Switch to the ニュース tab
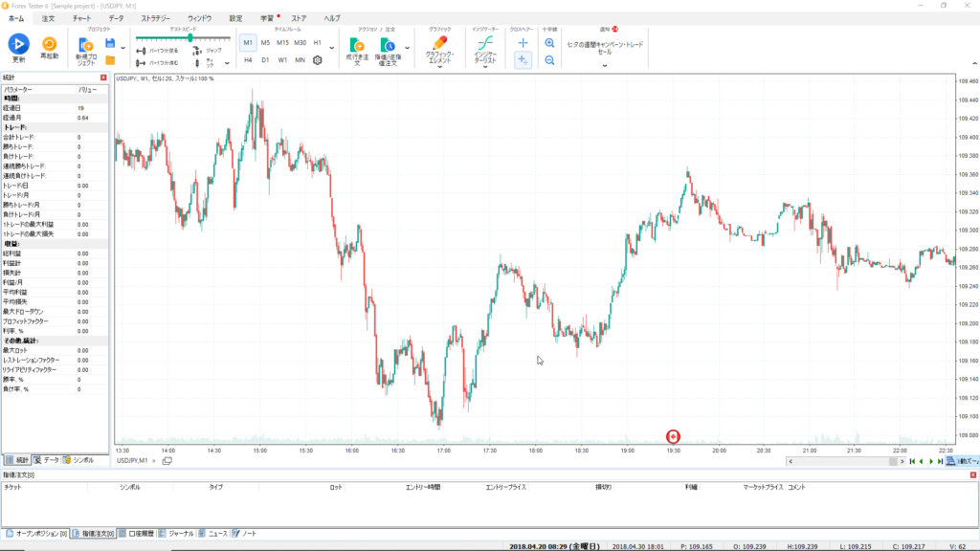The height and width of the screenshot is (551, 980). (x=213, y=534)
